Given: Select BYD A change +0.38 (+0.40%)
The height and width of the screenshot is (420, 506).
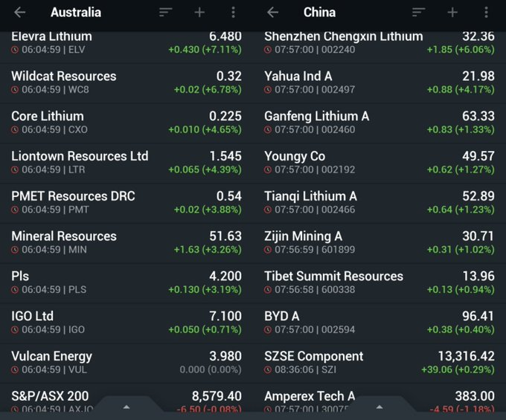Looking at the screenshot, I should (461, 329).
